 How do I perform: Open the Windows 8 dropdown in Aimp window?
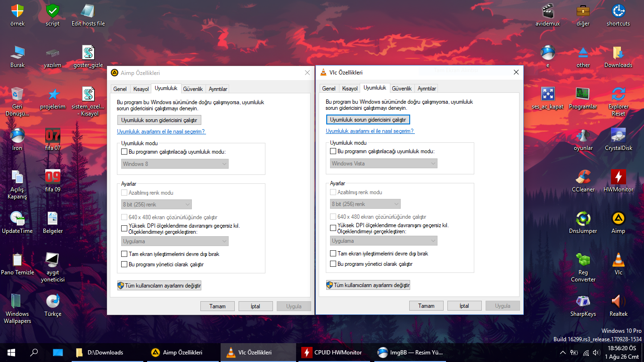[175, 164]
